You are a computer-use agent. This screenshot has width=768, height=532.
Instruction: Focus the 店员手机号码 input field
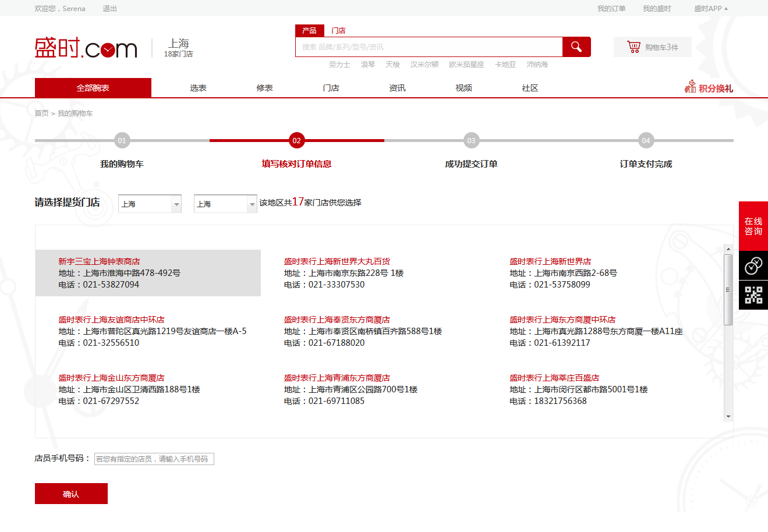pos(154,459)
